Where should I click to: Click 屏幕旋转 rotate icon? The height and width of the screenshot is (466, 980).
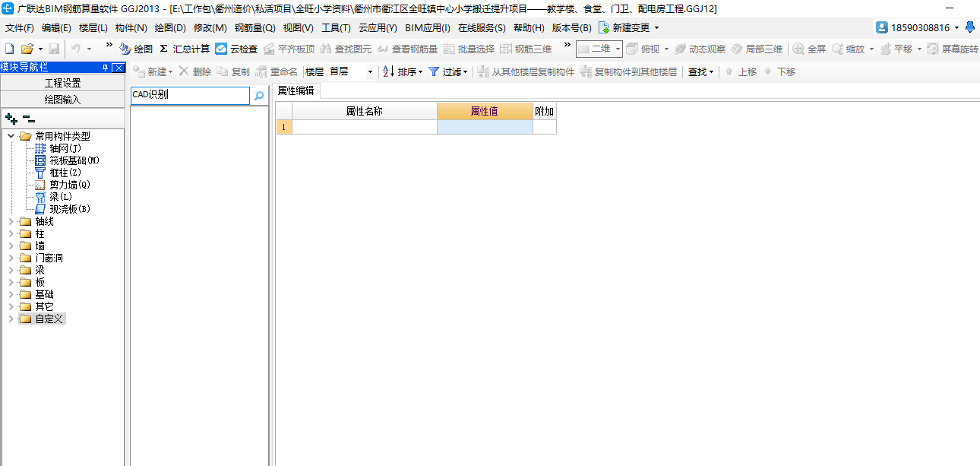pyautogui.click(x=933, y=49)
